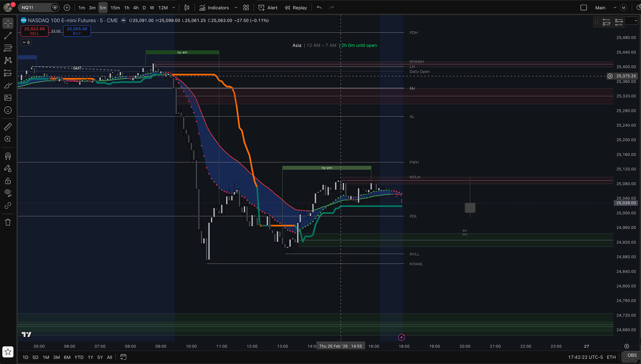Screen dimensions: 641x364
Task: Toggle hide all drawings eye icon
Action: coord(8,193)
